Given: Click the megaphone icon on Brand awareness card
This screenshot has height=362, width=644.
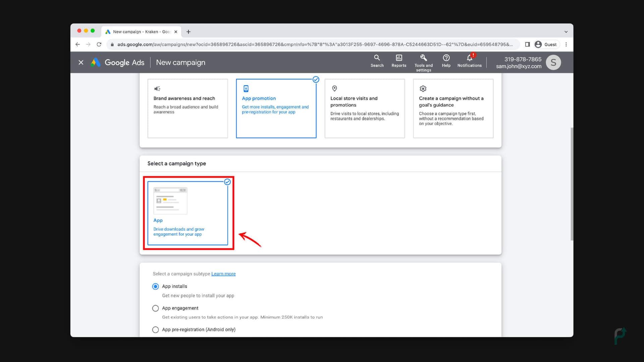Looking at the screenshot, I should pyautogui.click(x=157, y=88).
